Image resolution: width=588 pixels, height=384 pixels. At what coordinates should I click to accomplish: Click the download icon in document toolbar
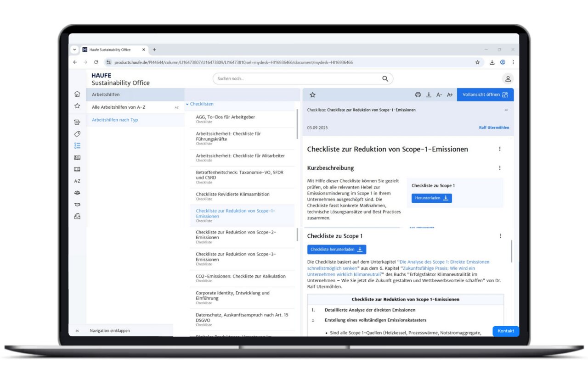pos(429,95)
